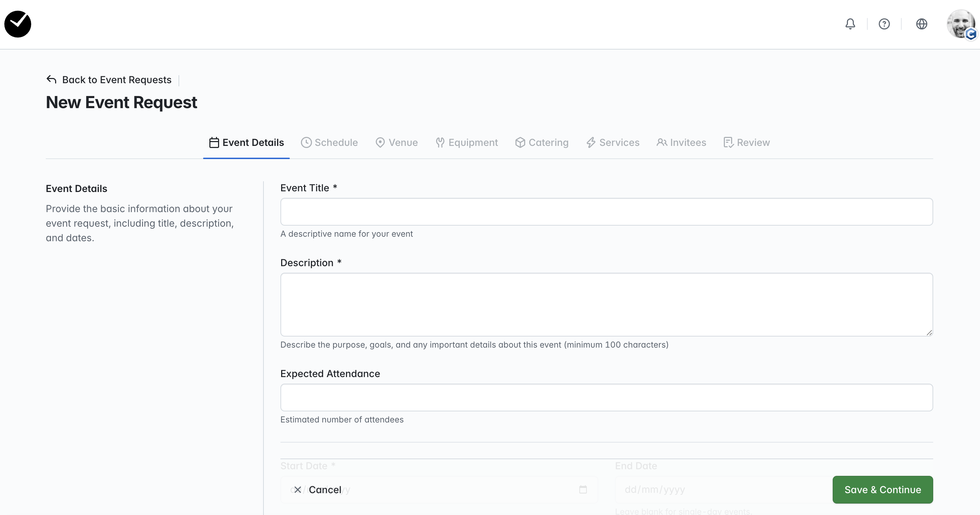Switch to the Services tab

613,143
